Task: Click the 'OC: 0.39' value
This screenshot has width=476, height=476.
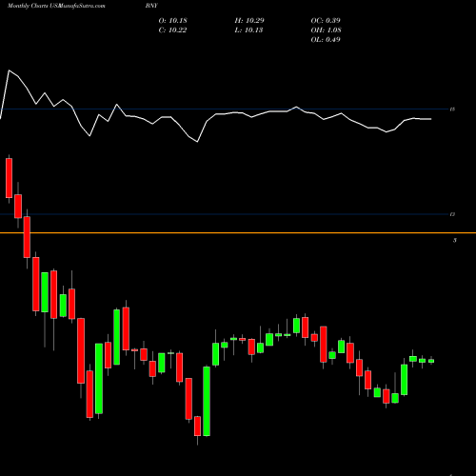Action: 326,21
